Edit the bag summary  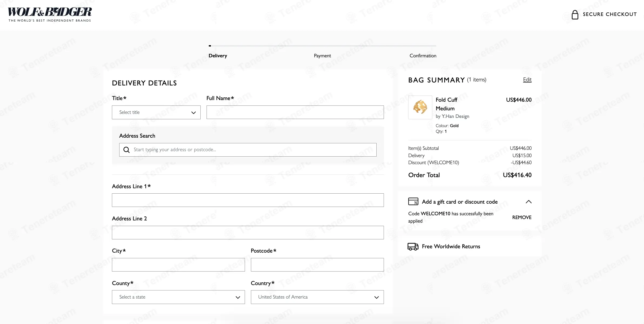click(527, 80)
